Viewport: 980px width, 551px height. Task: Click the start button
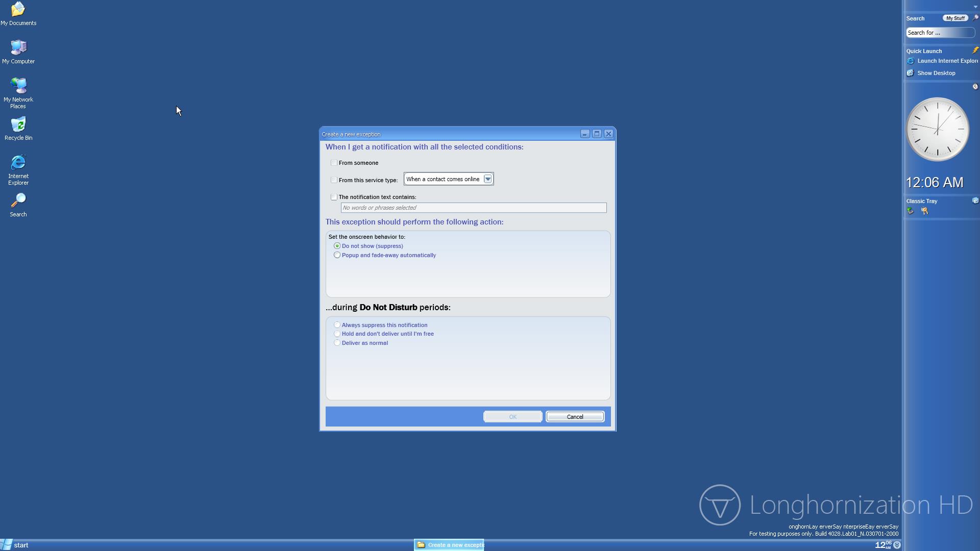[x=15, y=545]
